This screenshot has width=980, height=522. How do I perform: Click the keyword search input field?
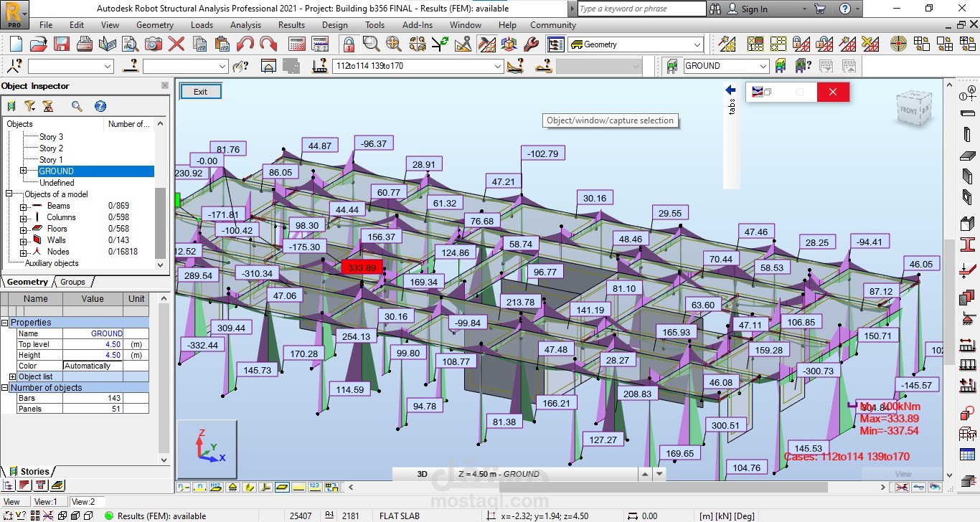(x=641, y=9)
